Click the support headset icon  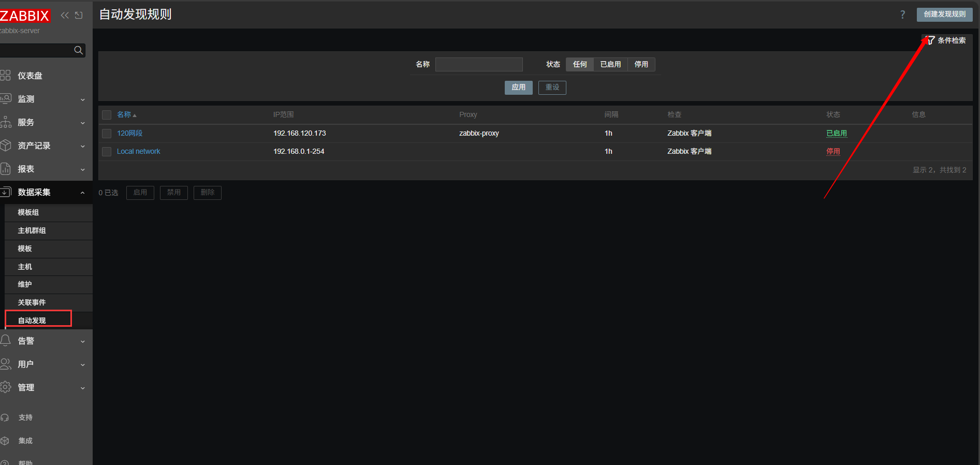pos(5,417)
